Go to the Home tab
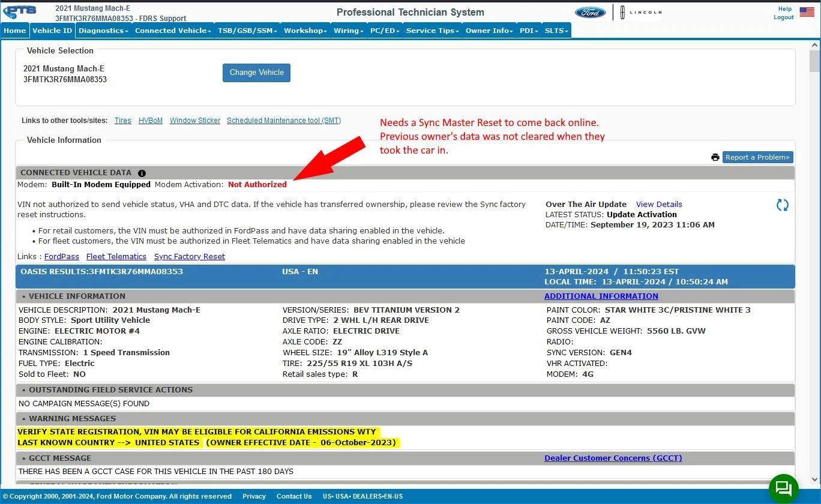The image size is (821, 504). pyautogui.click(x=15, y=31)
